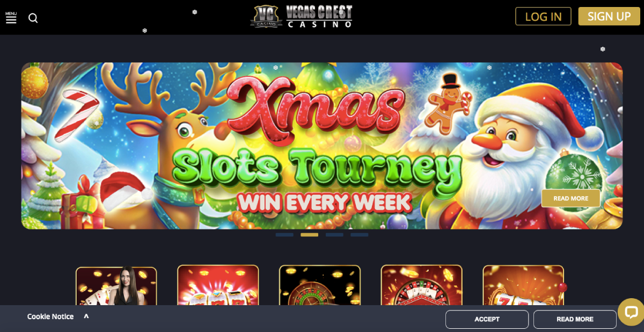Open the hamburger MENU icon
The height and width of the screenshot is (332, 644).
(x=11, y=17)
